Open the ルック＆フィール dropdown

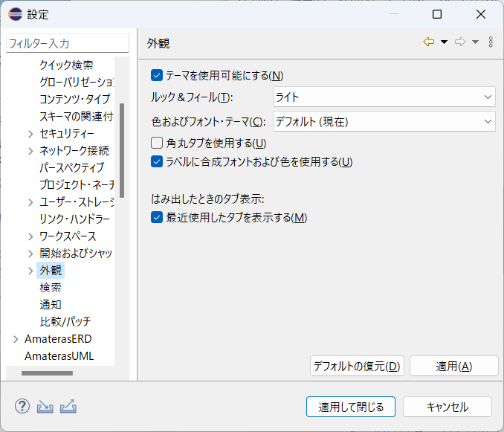pyautogui.click(x=384, y=97)
